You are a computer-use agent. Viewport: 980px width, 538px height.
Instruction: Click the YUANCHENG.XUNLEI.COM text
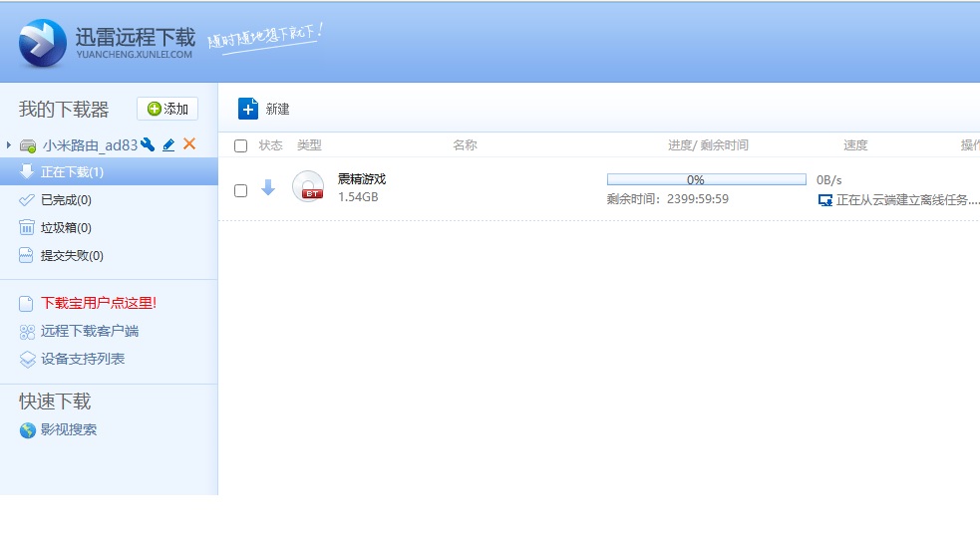135,55
